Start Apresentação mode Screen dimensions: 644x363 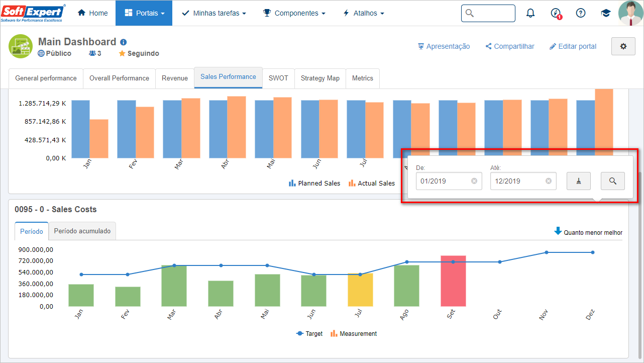point(444,46)
